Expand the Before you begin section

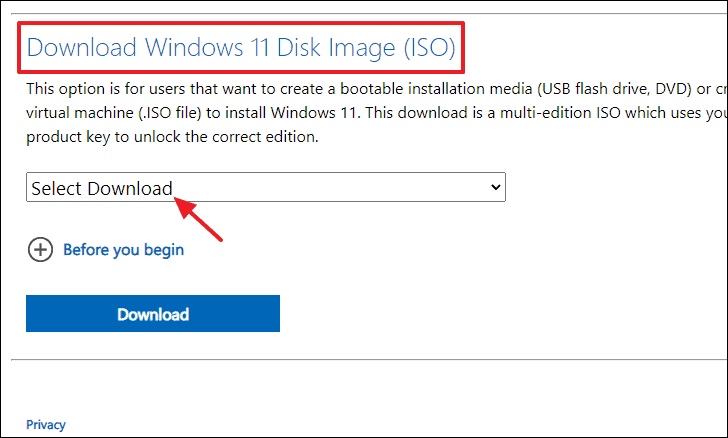coord(106,249)
